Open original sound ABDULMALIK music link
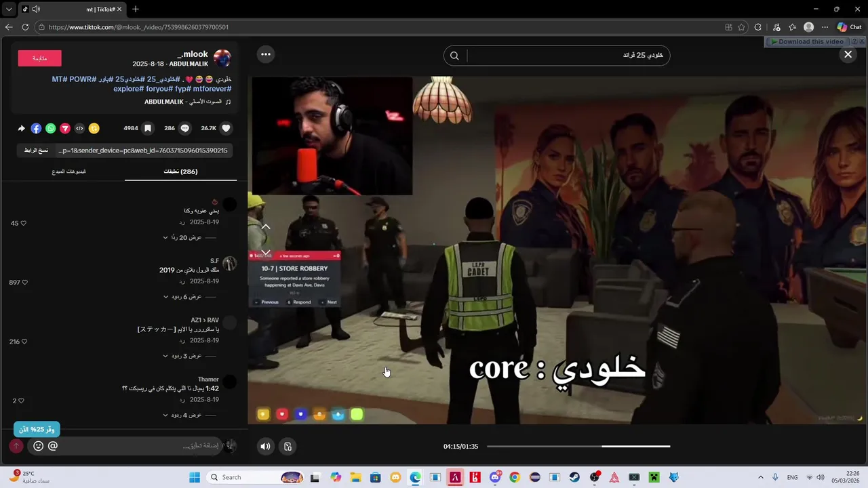This screenshot has width=868, height=488. pyautogui.click(x=183, y=102)
